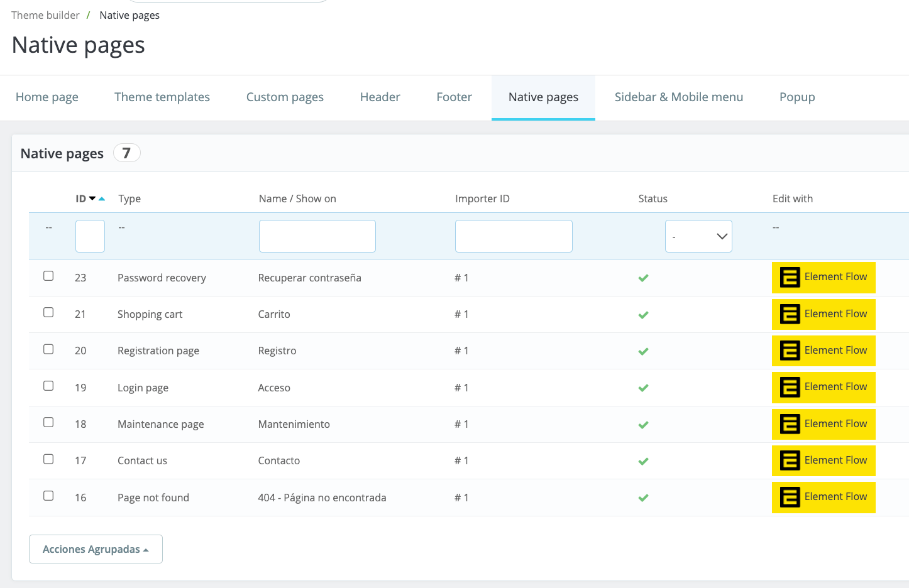Image resolution: width=909 pixels, height=588 pixels.
Task: Select the Shopping cart row checkbox
Action: point(48,312)
